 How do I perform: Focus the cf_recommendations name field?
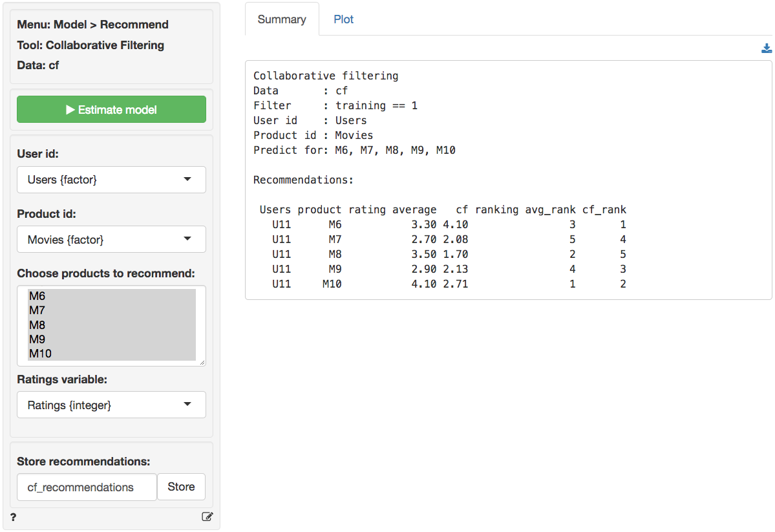[x=87, y=487]
